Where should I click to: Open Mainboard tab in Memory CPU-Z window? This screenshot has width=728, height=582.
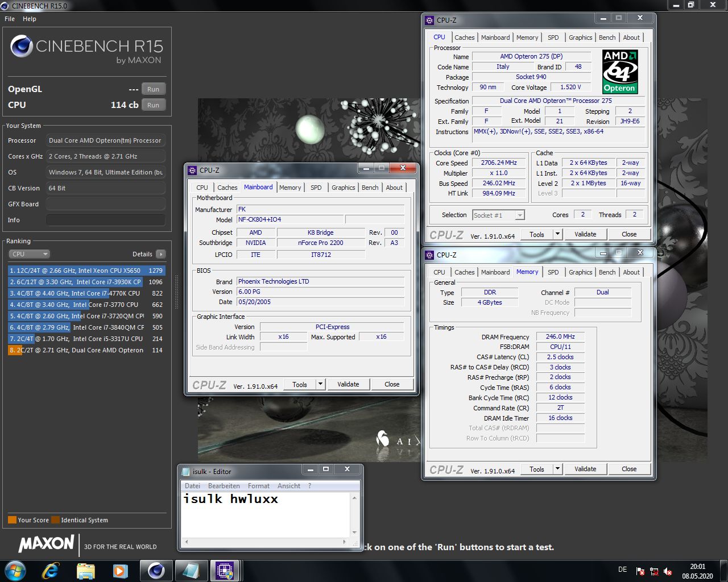[495, 272]
